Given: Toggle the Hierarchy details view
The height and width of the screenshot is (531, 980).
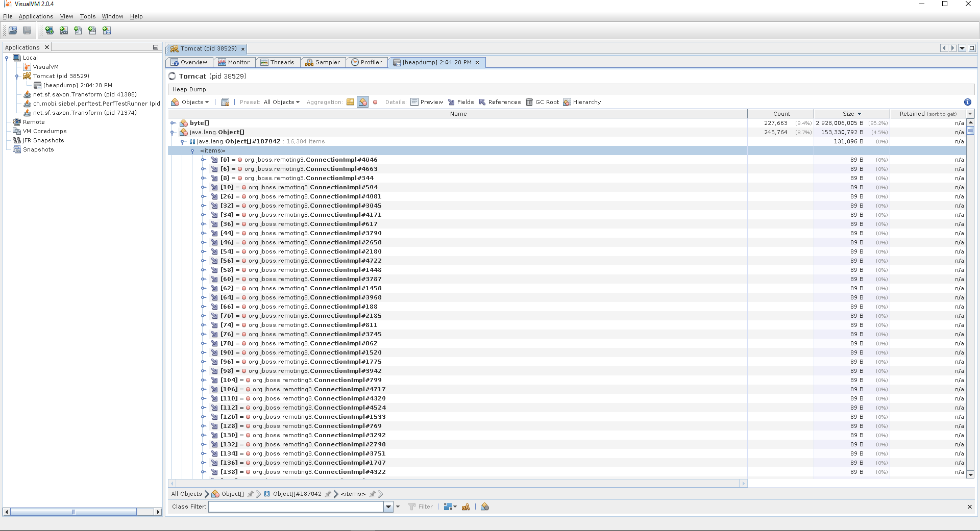Looking at the screenshot, I should click(x=582, y=102).
